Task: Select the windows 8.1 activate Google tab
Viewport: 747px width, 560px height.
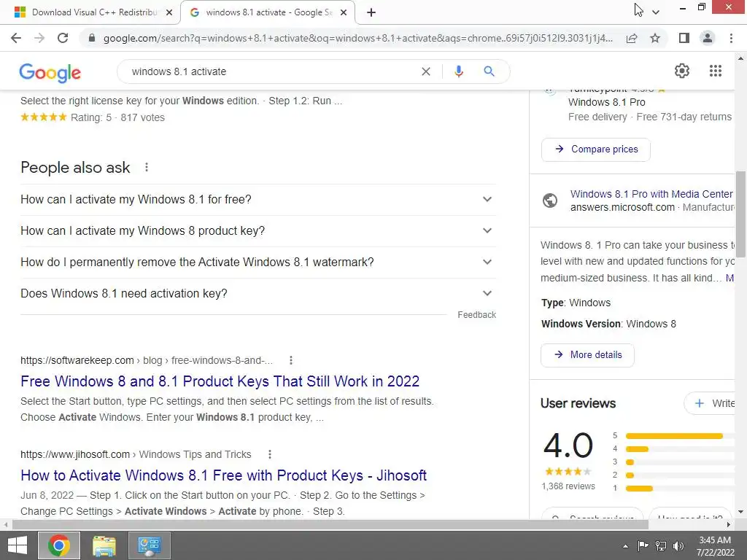Action: click(268, 12)
